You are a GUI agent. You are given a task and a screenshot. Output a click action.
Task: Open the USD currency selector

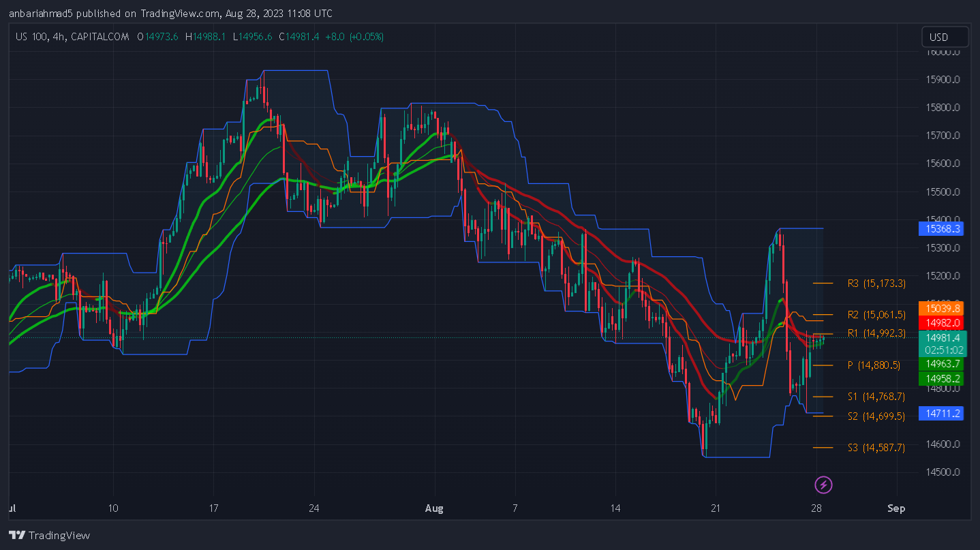click(x=945, y=37)
